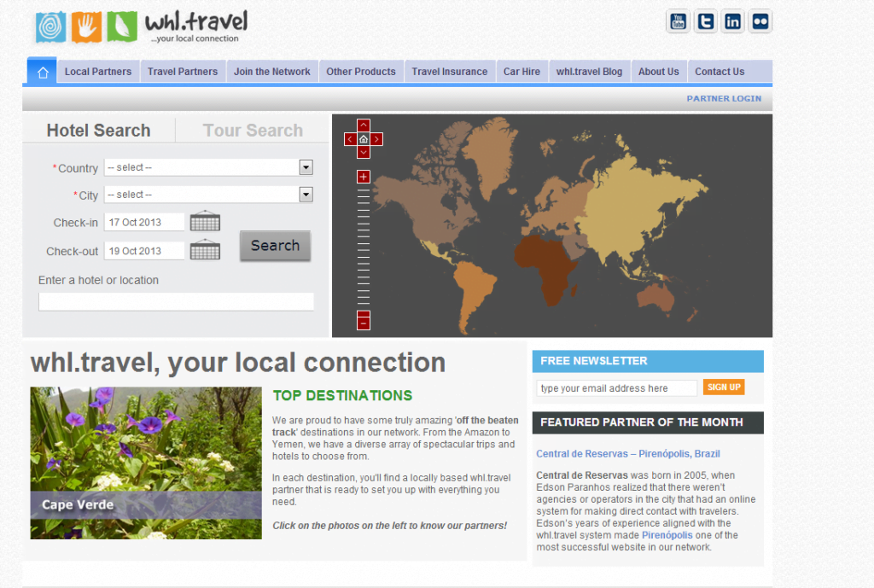The image size is (874, 588).
Task: Select Africa on the world map
Action: click(x=546, y=267)
